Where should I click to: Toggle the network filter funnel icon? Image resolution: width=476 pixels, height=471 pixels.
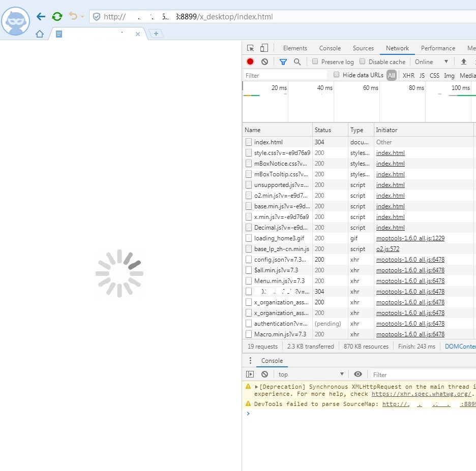(x=283, y=61)
